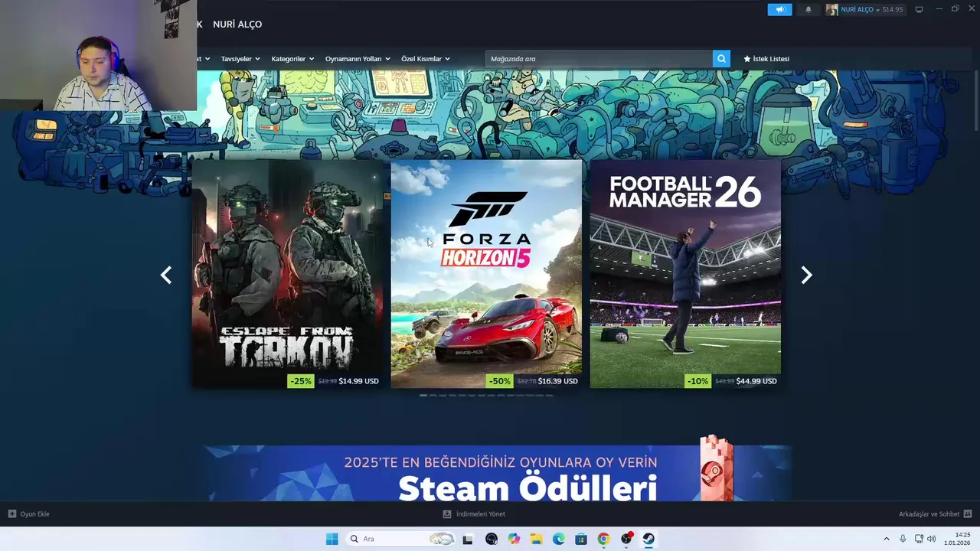This screenshot has height=551, width=980.
Task: Open the Steam Ödülleri banner
Action: [x=498, y=473]
